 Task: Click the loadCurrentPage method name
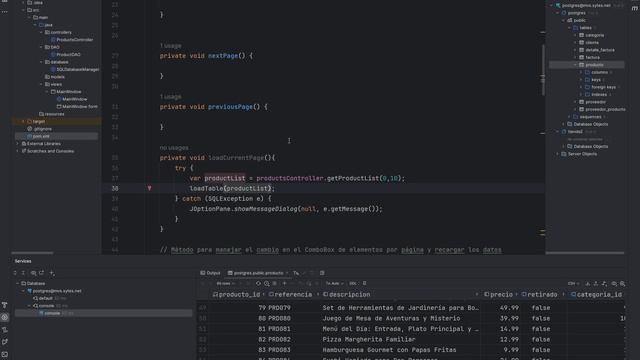point(236,158)
